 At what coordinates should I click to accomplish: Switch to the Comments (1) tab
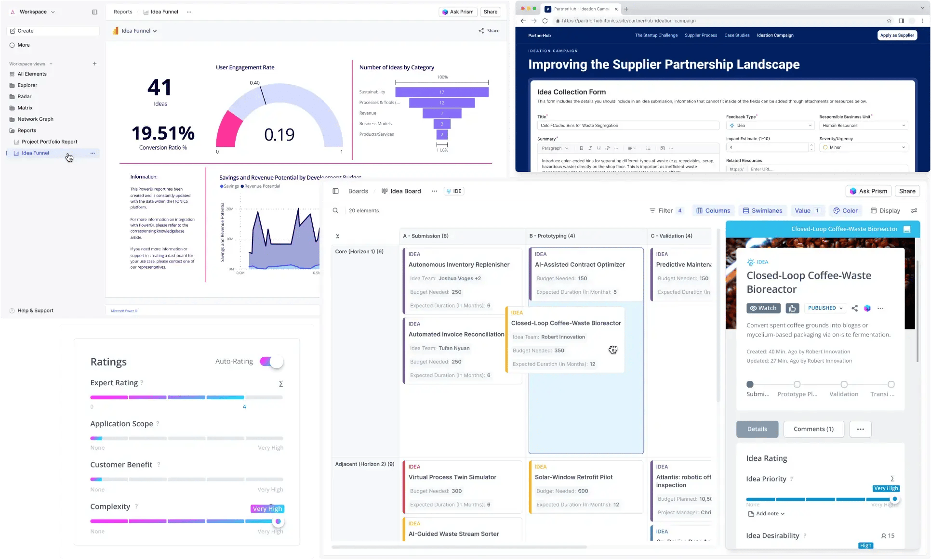pyautogui.click(x=813, y=429)
